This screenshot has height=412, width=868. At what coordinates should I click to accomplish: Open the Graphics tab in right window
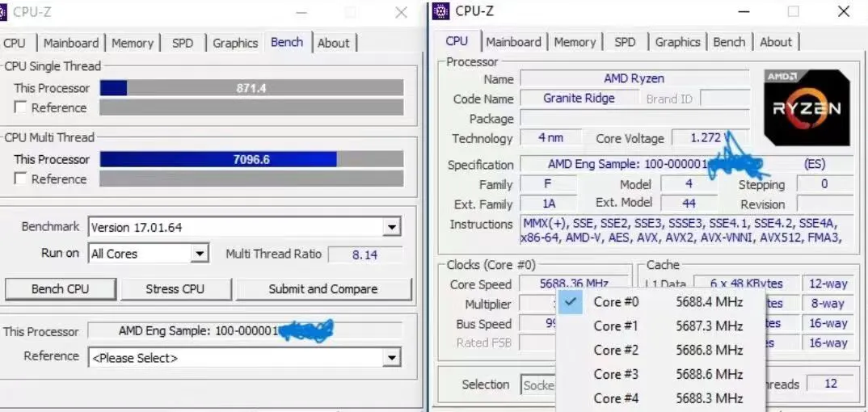[x=677, y=42]
